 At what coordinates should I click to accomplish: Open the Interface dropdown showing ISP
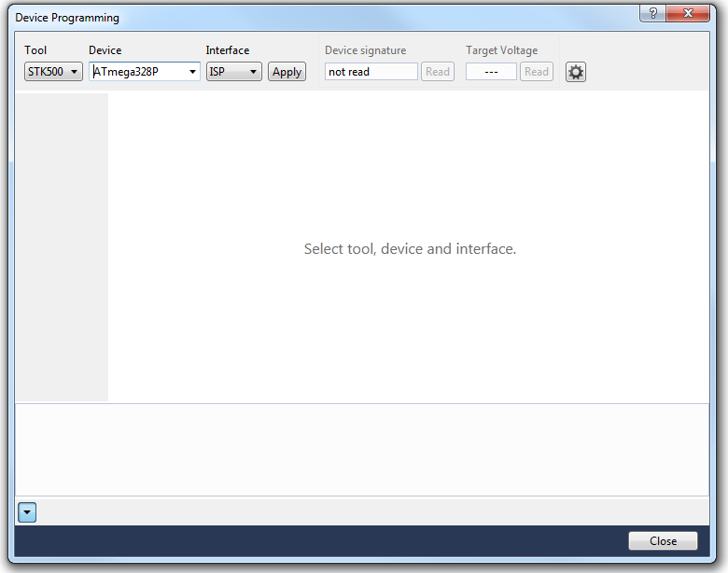[x=233, y=72]
